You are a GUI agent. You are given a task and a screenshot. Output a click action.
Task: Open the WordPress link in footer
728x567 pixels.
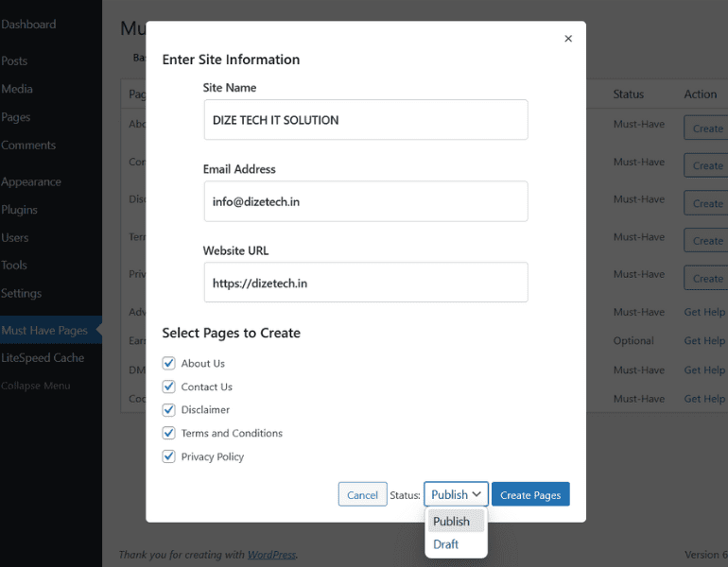tap(271, 555)
